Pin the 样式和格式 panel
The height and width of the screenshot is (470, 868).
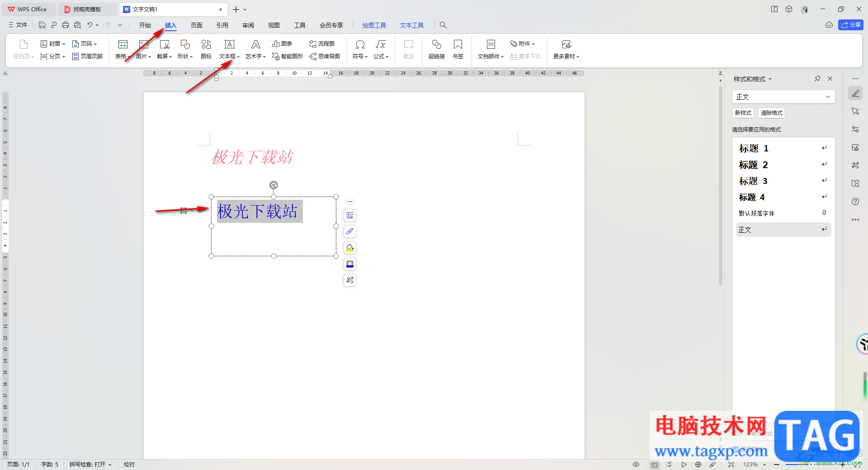point(817,79)
